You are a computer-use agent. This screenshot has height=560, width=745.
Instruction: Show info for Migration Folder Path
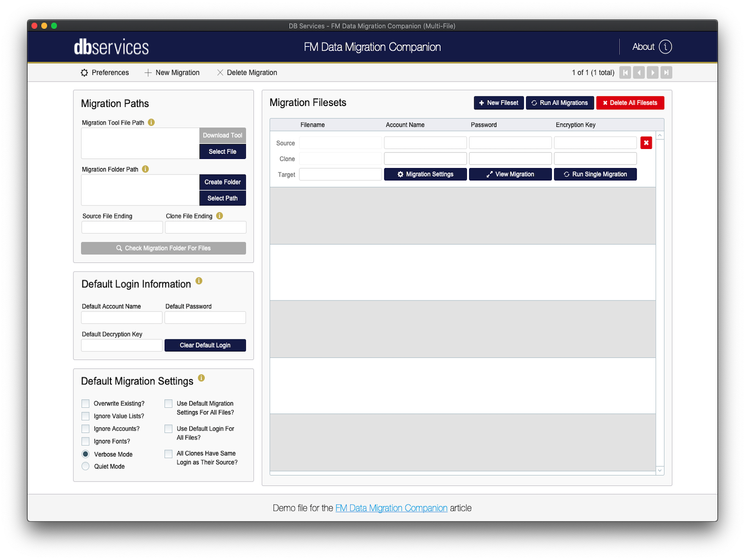point(145,169)
